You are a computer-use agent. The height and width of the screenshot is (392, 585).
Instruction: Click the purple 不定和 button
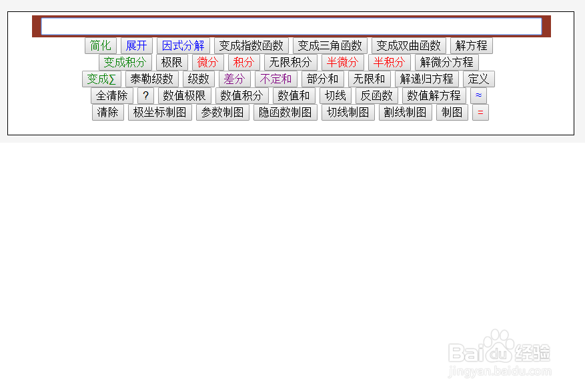click(276, 79)
